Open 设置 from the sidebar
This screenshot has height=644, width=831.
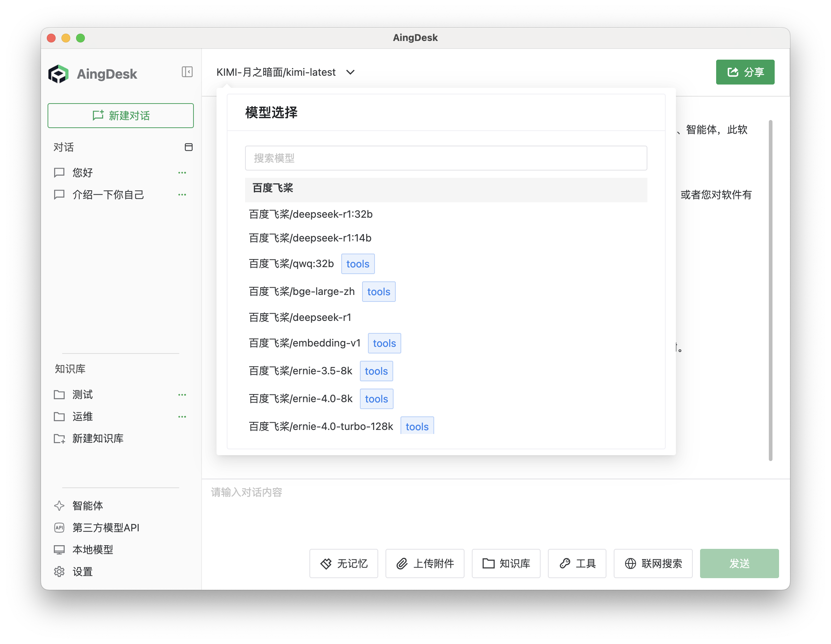click(x=82, y=572)
